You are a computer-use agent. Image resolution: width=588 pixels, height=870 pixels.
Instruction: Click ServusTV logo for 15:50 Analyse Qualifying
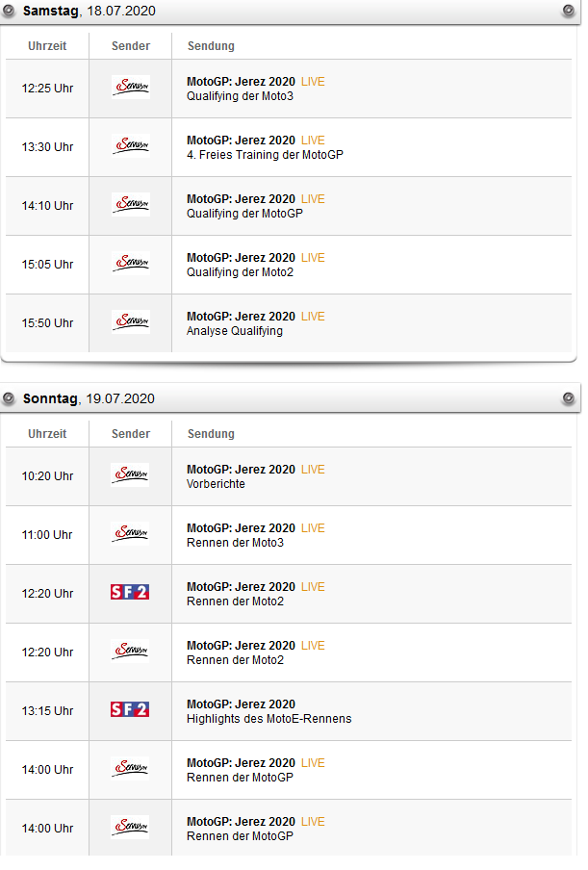click(130, 322)
